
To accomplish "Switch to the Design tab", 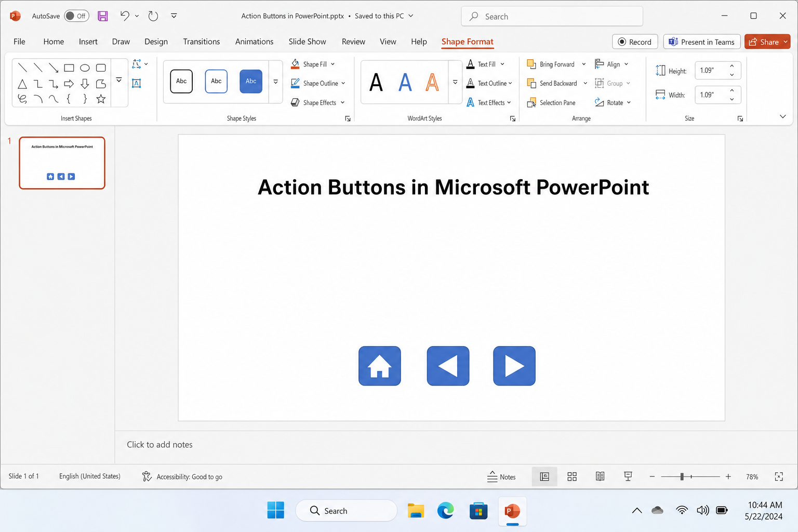I will (x=156, y=42).
